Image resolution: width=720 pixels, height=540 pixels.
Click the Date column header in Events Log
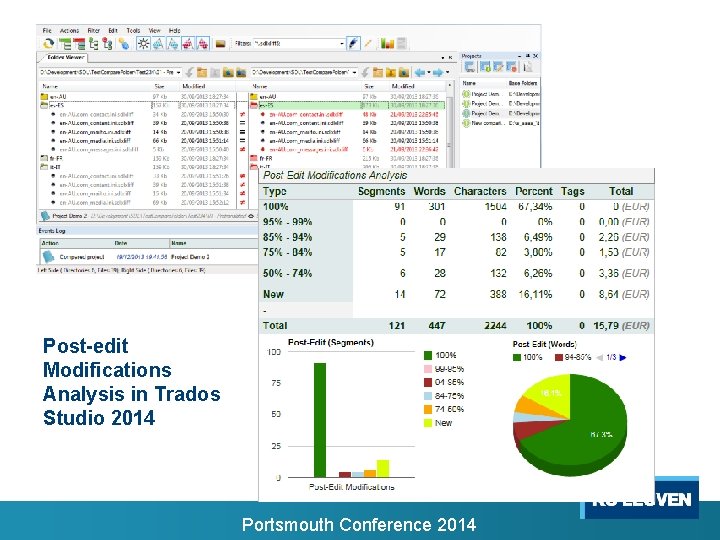click(x=119, y=243)
